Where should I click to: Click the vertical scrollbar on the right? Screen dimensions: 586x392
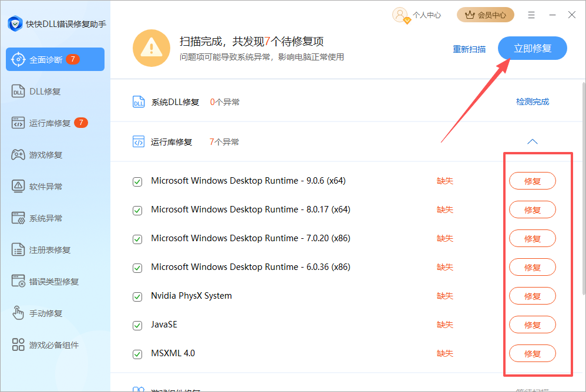click(x=584, y=188)
